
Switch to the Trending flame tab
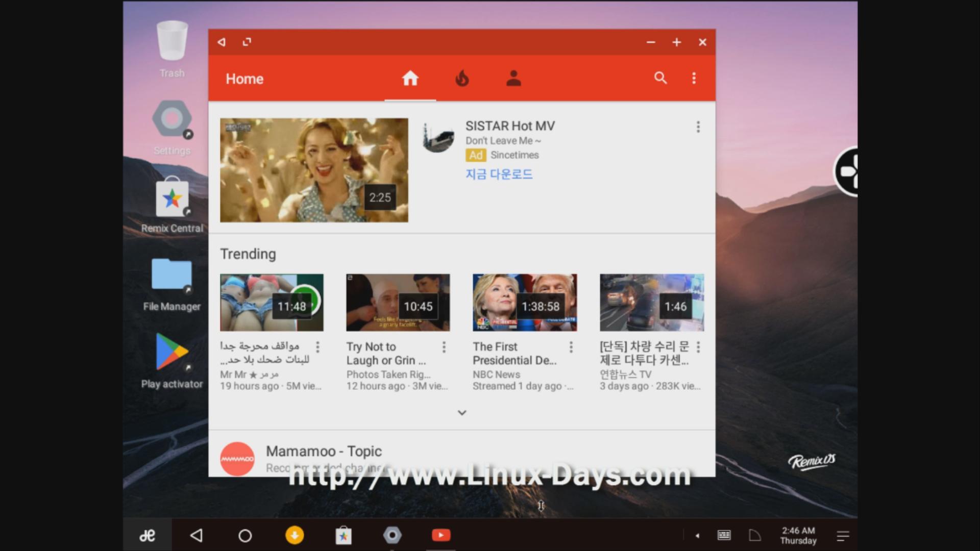(462, 79)
